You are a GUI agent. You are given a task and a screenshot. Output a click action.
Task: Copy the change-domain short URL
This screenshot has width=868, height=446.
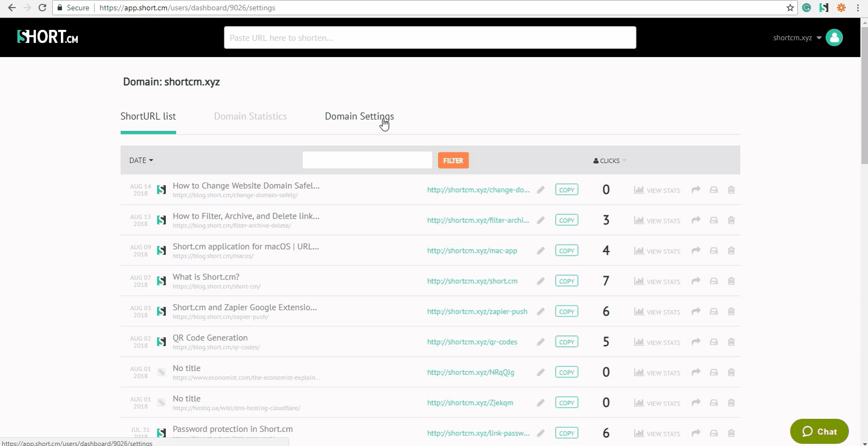point(567,190)
